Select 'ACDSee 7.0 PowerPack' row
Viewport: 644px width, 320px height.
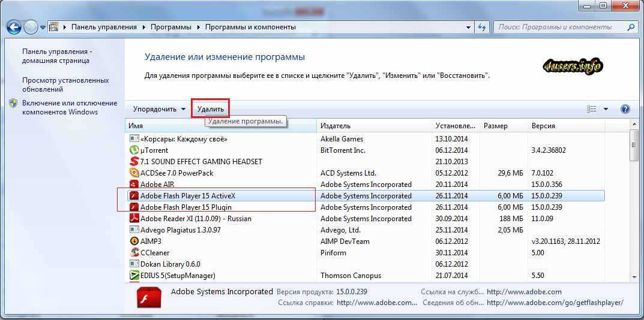coord(365,173)
